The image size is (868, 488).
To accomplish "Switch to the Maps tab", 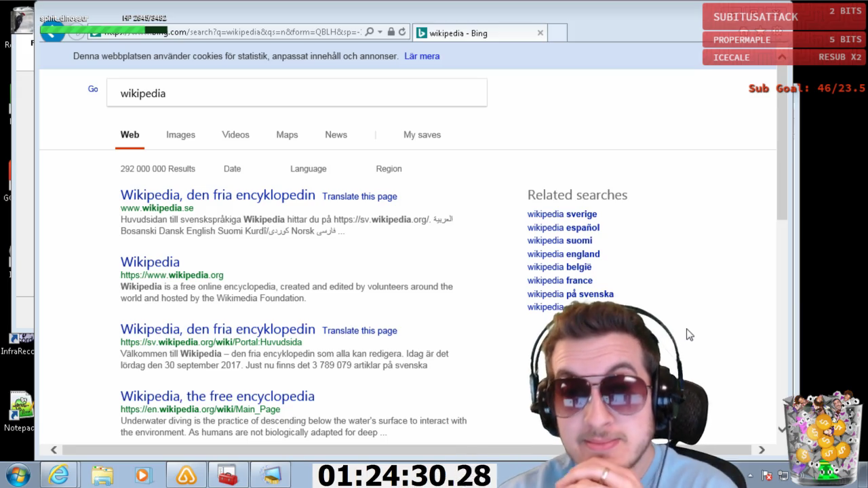I will 287,135.
